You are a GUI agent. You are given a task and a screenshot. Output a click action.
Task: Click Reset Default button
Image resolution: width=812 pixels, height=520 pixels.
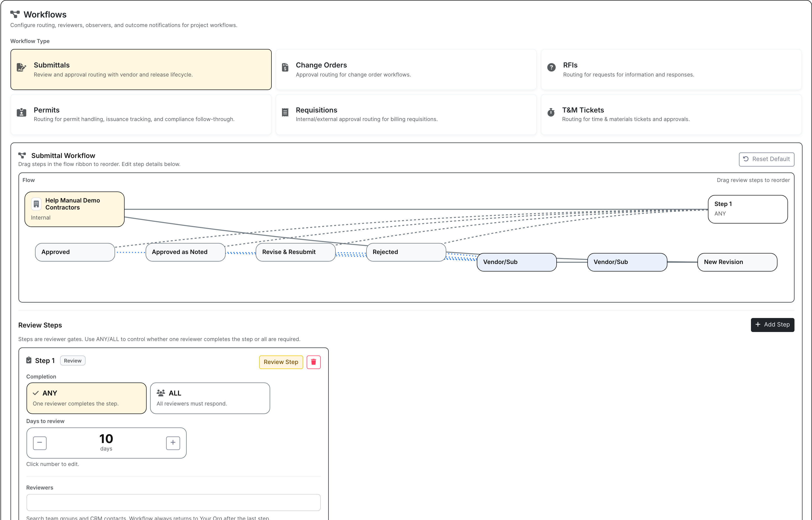pyautogui.click(x=766, y=159)
